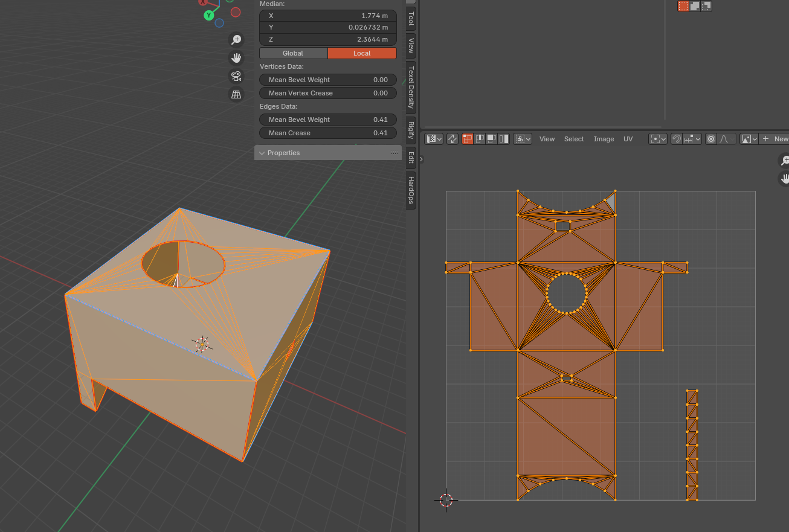
Task: Adjust vertices Mean Bevel Weight slider
Action: (x=328, y=80)
